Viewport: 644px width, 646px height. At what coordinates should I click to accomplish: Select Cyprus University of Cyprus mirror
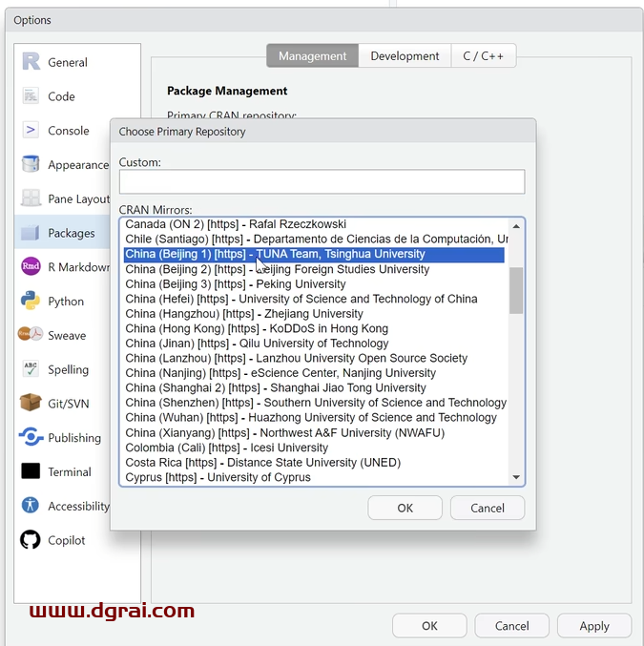click(314, 477)
